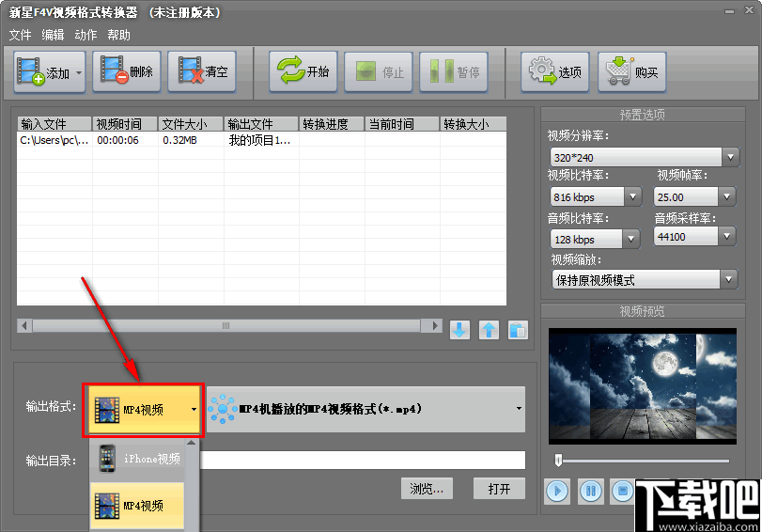Open the MP4机播放的MP4视频格式 profile dropdown

365,409
